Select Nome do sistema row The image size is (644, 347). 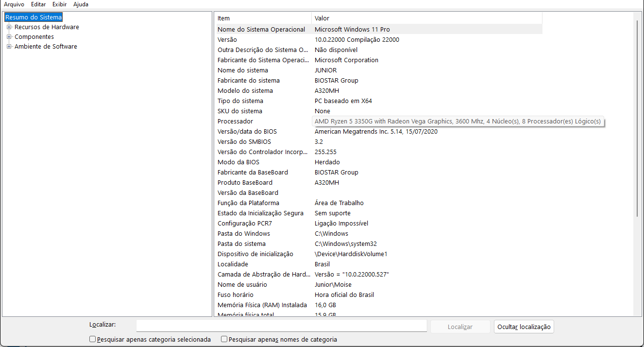(379, 70)
